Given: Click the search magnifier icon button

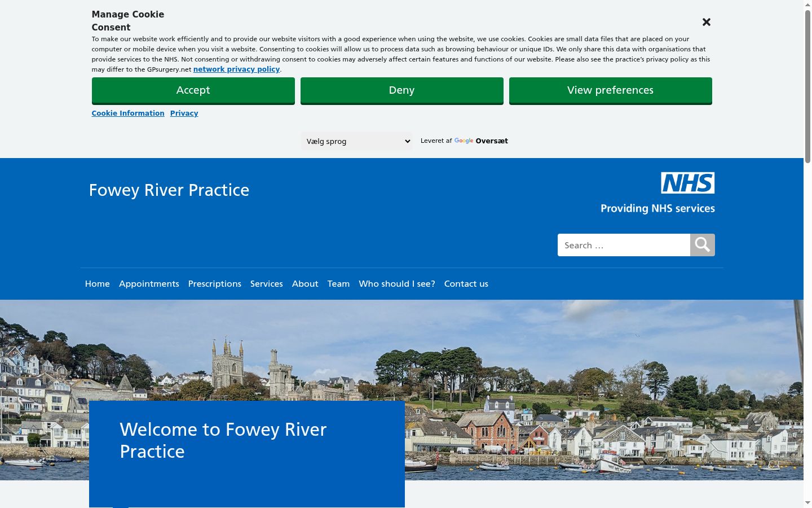Looking at the screenshot, I should (703, 245).
